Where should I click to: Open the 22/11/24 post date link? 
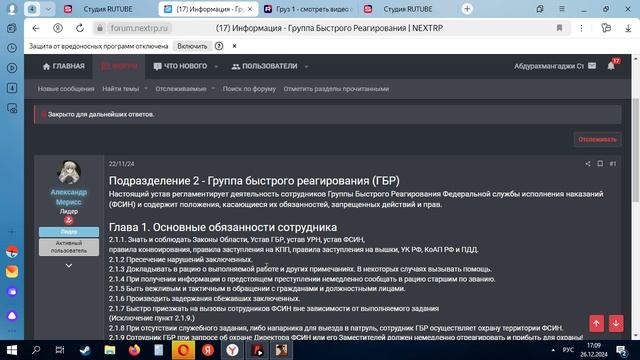(121, 164)
